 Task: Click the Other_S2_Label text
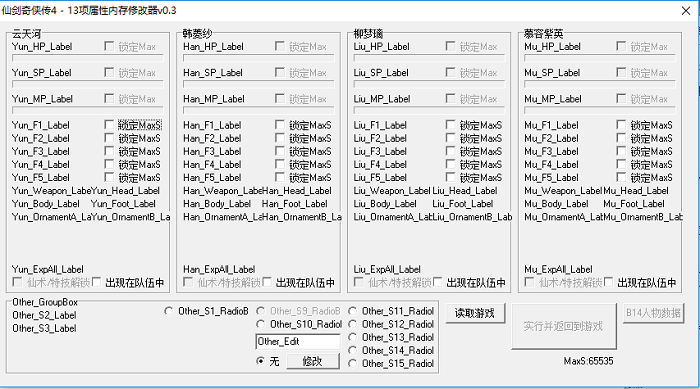pyautogui.click(x=44, y=315)
